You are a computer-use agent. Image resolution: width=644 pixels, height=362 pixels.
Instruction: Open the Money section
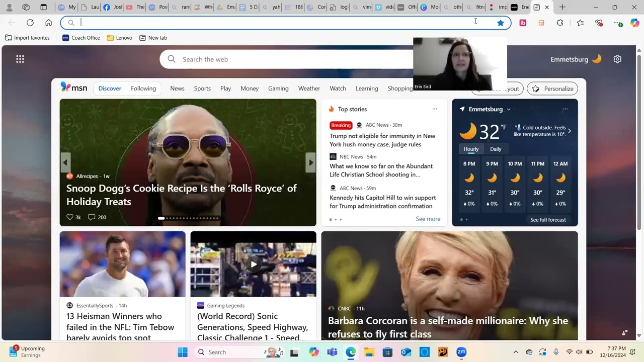(x=250, y=88)
